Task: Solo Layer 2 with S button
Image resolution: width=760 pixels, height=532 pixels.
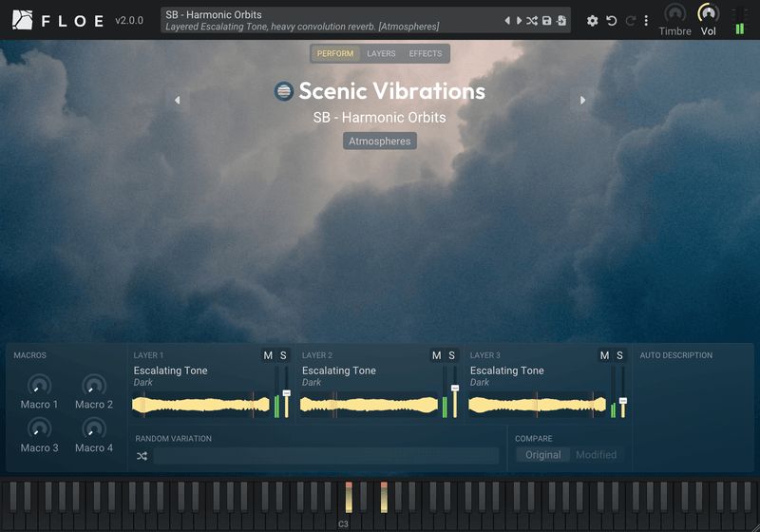Action: pos(452,355)
